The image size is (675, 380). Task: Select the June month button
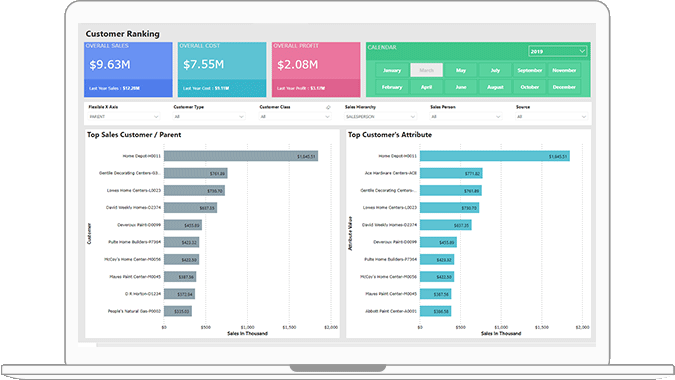tap(461, 87)
